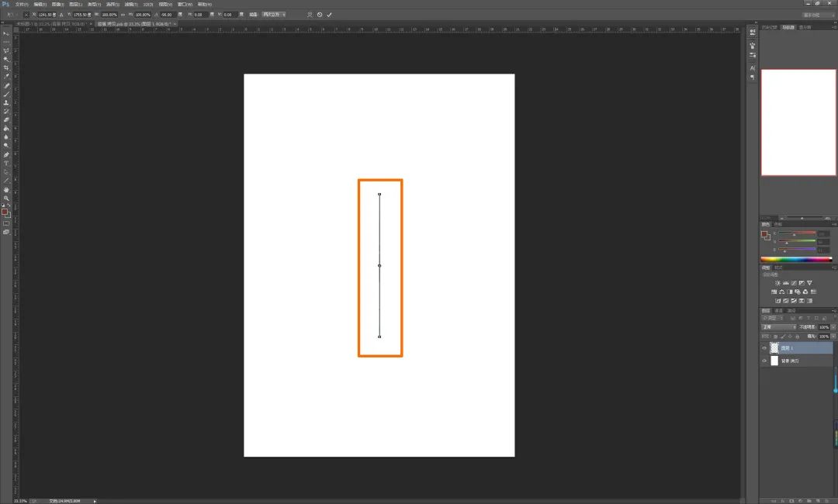Lock all on the layer
This screenshot has width=838, height=504.
click(798, 337)
